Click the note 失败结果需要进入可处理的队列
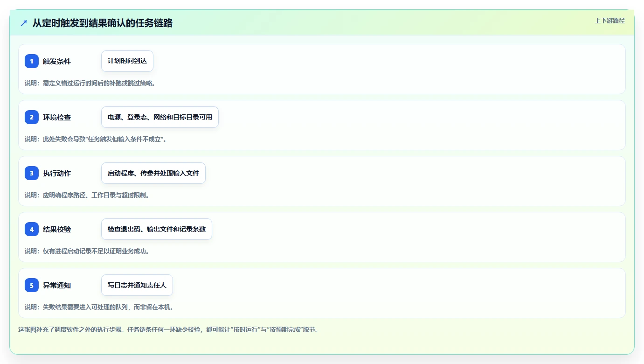Image resolution: width=644 pixels, height=364 pixels. [x=99, y=307]
